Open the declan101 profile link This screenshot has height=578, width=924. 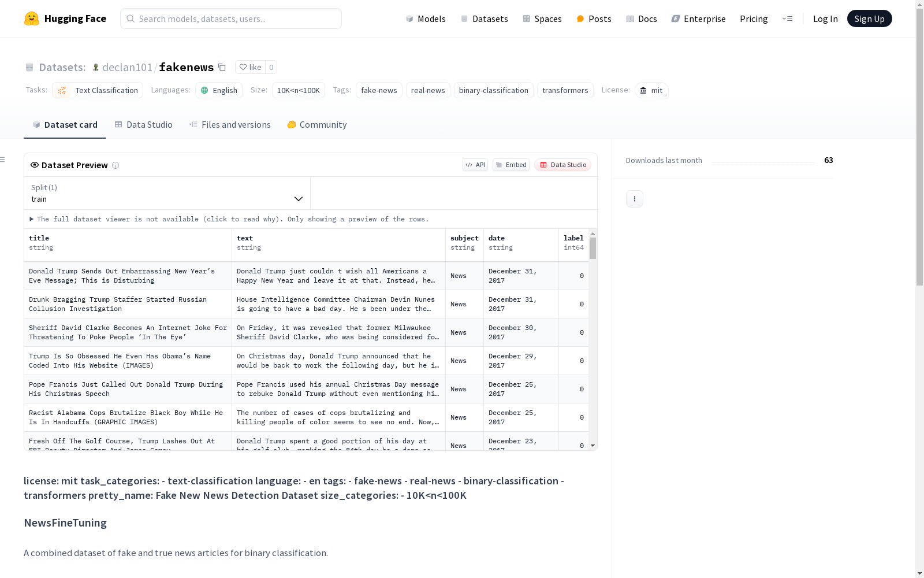coord(127,67)
